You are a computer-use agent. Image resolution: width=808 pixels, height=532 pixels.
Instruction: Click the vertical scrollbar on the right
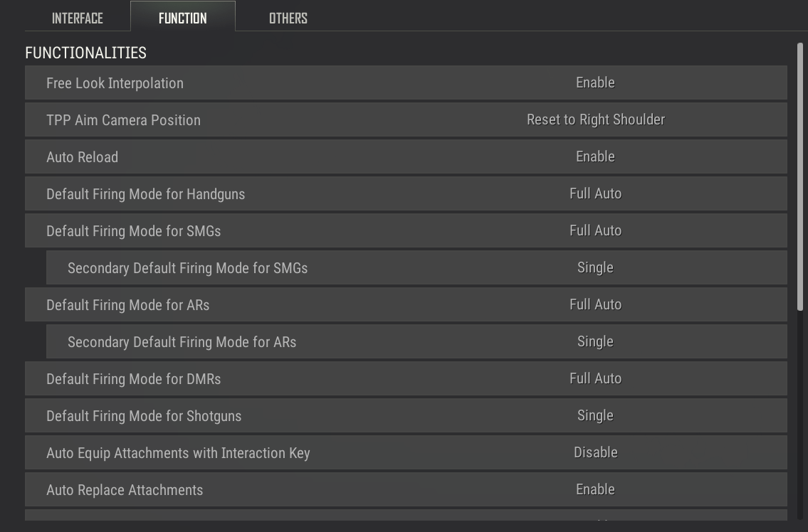coord(800,178)
